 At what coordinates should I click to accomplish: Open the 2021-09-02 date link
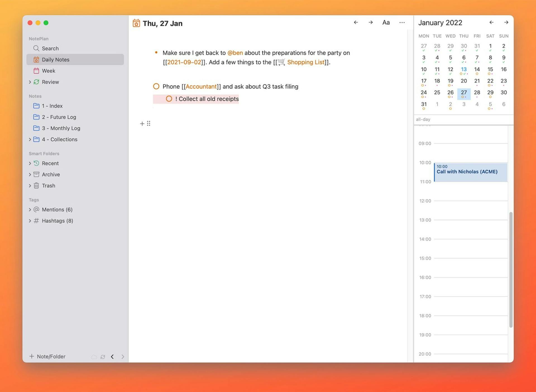(184, 62)
